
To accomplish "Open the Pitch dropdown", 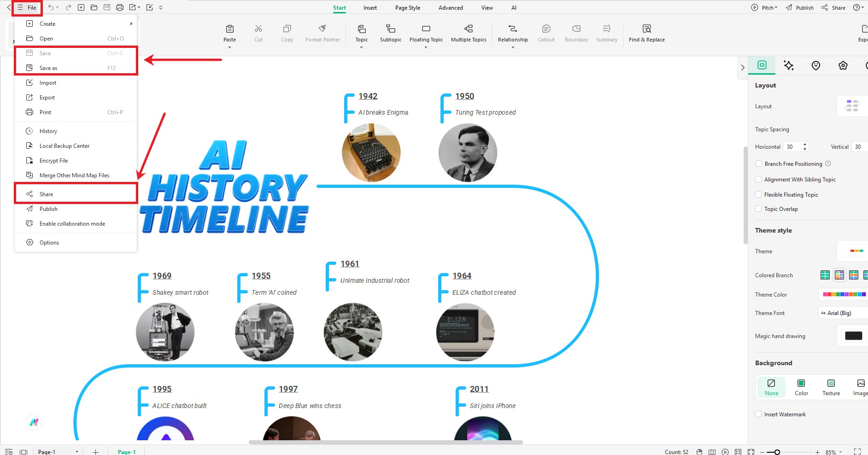I will [x=764, y=7].
